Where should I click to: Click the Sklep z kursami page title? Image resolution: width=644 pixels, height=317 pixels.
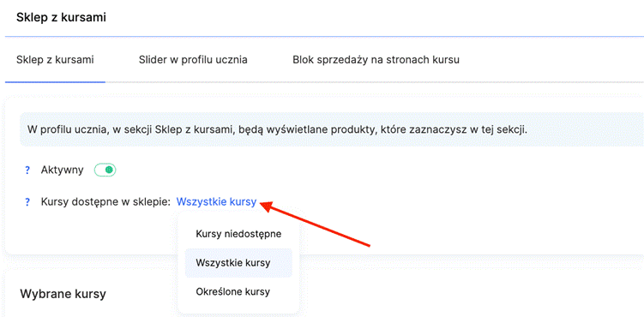(61, 18)
